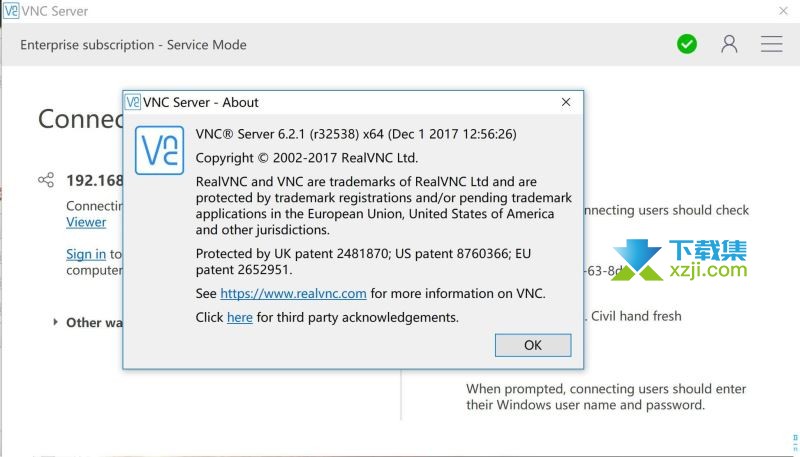Open the user account icon

729,44
